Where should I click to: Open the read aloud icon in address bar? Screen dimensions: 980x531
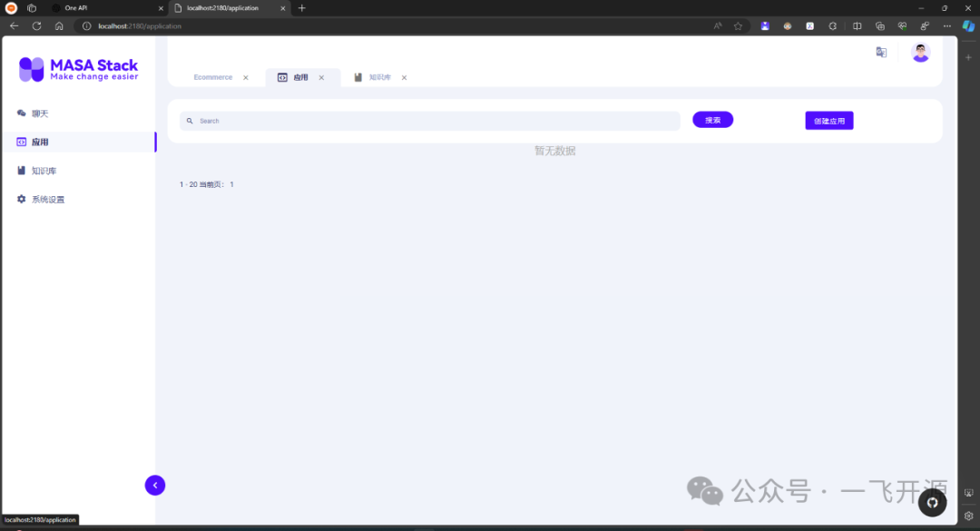point(718,26)
